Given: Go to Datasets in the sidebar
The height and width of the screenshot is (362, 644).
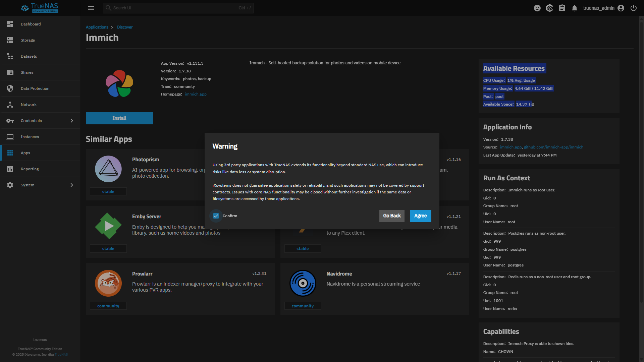Looking at the screenshot, I should coord(29,56).
